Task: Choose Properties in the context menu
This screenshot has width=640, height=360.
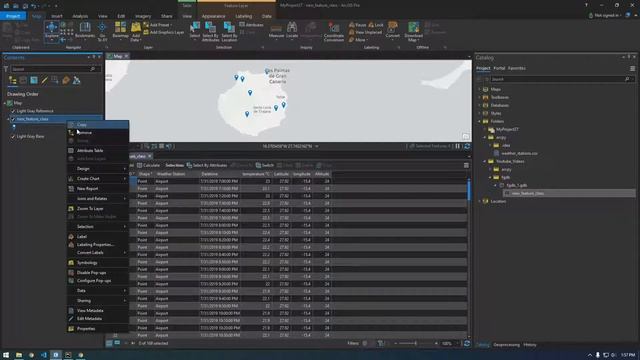Action: [98, 329]
